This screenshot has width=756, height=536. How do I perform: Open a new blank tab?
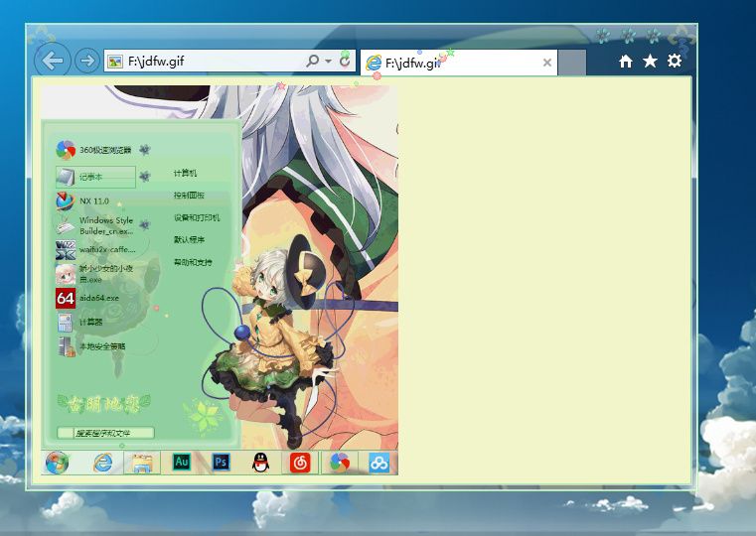pyautogui.click(x=572, y=63)
